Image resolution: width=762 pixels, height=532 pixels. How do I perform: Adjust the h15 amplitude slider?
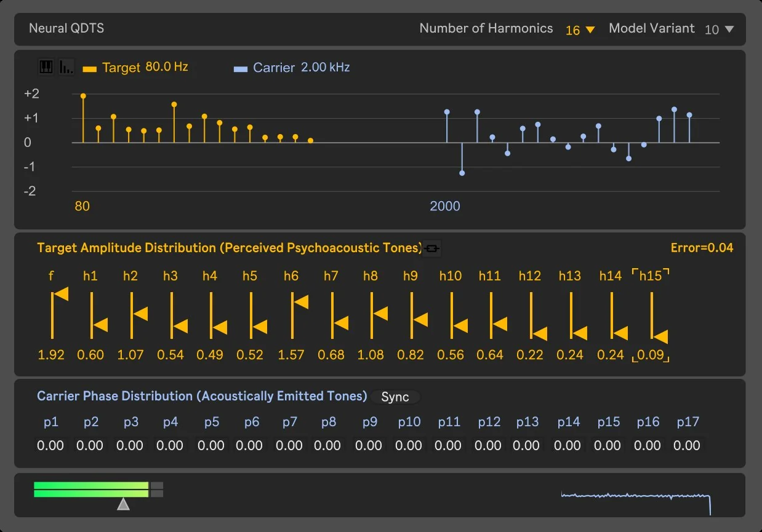pos(659,317)
